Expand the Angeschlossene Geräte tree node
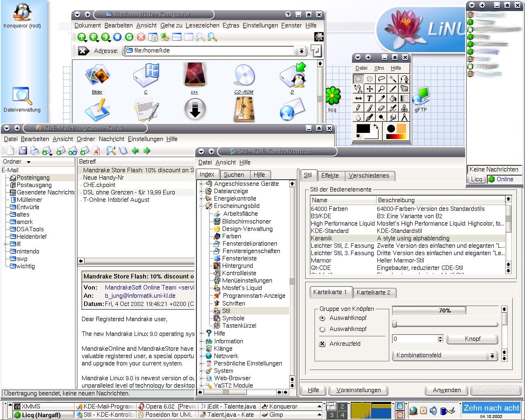 coord(201,184)
